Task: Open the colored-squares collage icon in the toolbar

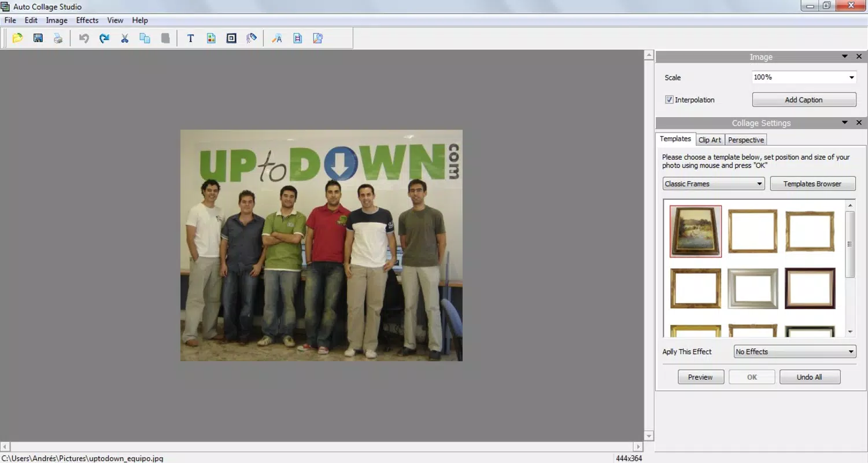Action: [x=211, y=38]
